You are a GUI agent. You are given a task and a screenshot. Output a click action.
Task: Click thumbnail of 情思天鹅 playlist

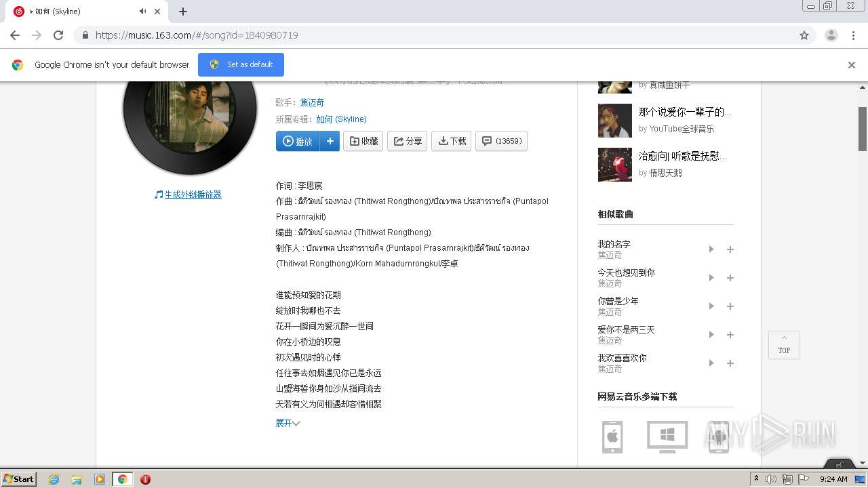(615, 165)
